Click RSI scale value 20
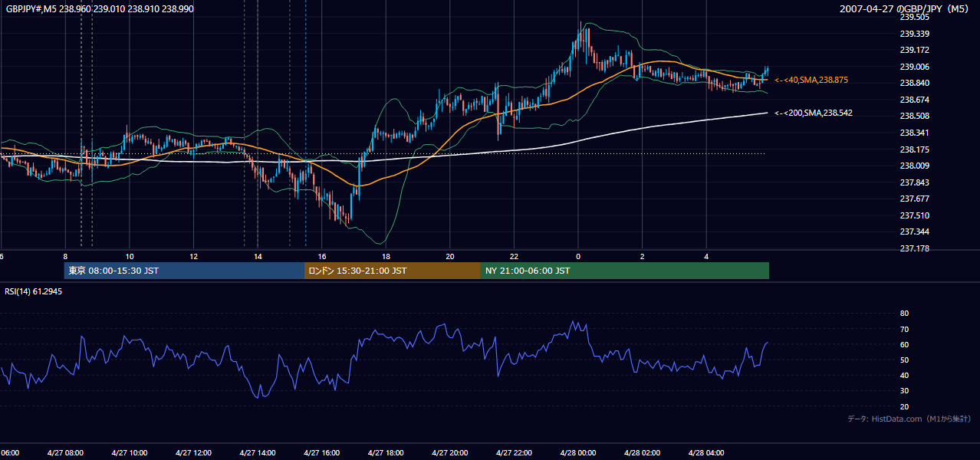This screenshot has width=980, height=460. click(904, 406)
